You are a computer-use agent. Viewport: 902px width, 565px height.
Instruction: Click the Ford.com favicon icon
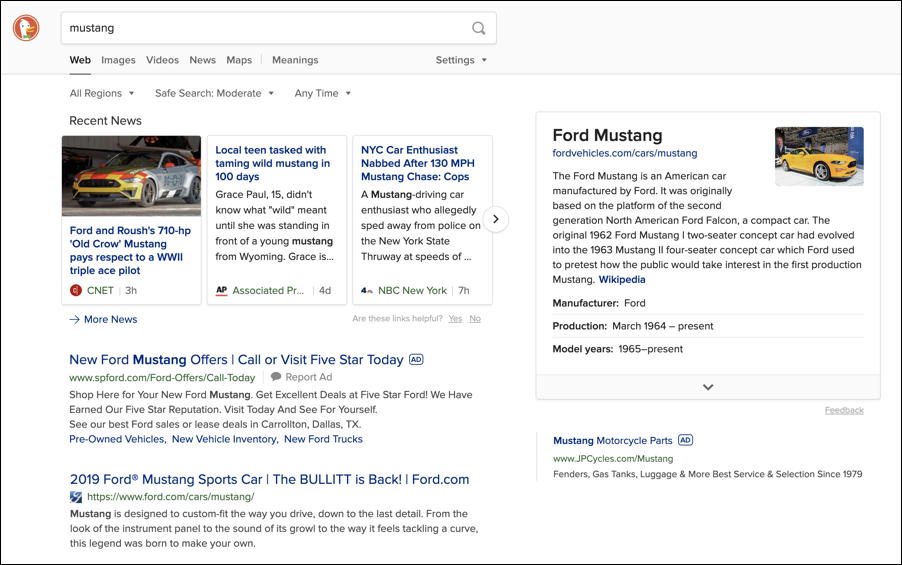click(x=76, y=497)
